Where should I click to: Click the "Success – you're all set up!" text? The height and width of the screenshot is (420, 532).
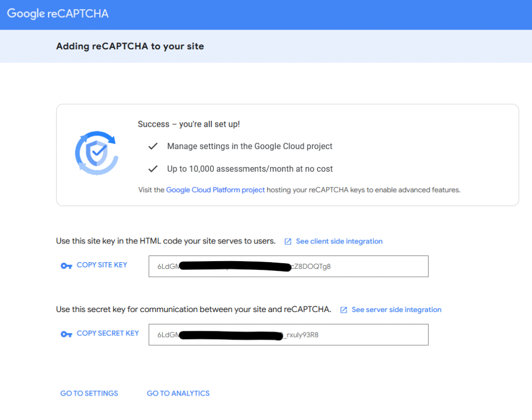click(189, 124)
